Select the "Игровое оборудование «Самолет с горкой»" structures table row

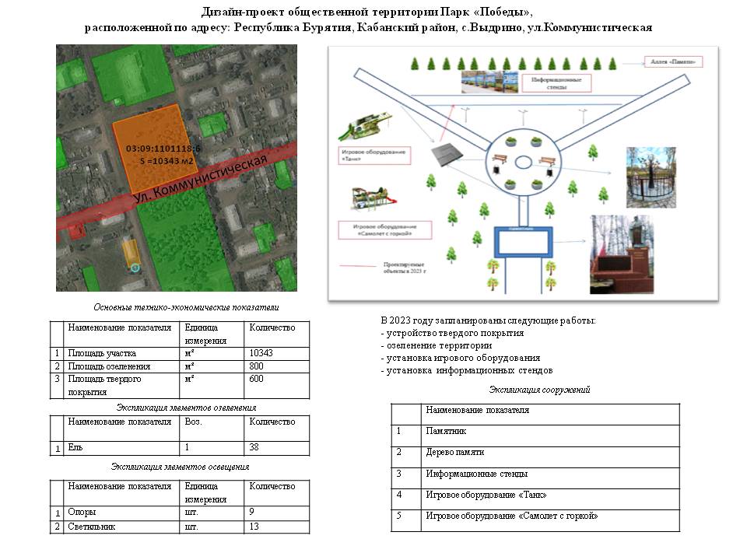point(535,520)
